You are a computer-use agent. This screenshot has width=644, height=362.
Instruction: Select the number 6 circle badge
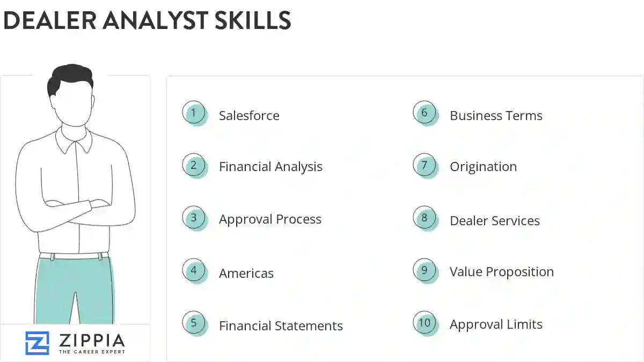(x=425, y=113)
